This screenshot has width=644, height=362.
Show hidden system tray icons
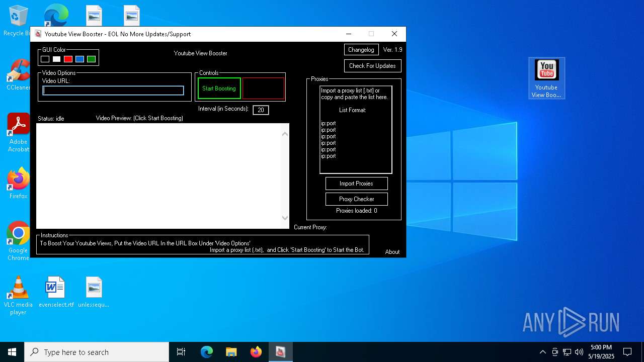click(x=542, y=352)
